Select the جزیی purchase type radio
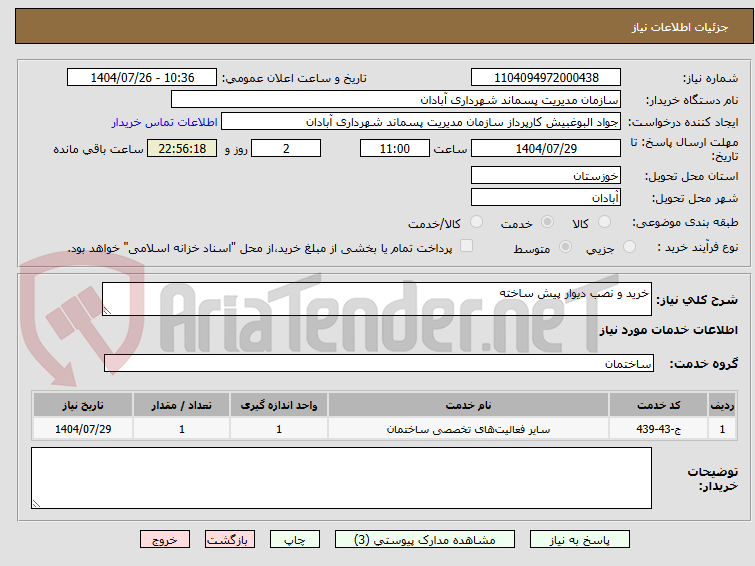The height and width of the screenshot is (566, 755). (629, 247)
